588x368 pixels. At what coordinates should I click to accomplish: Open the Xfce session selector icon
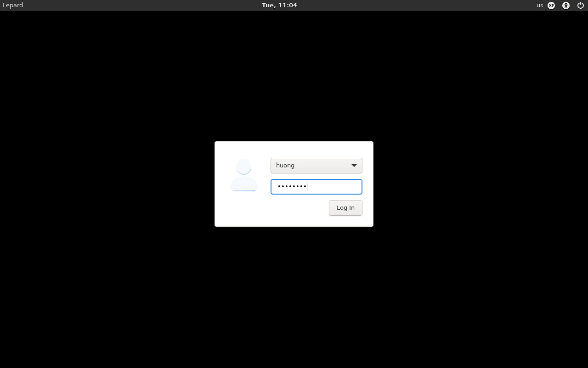coord(551,6)
